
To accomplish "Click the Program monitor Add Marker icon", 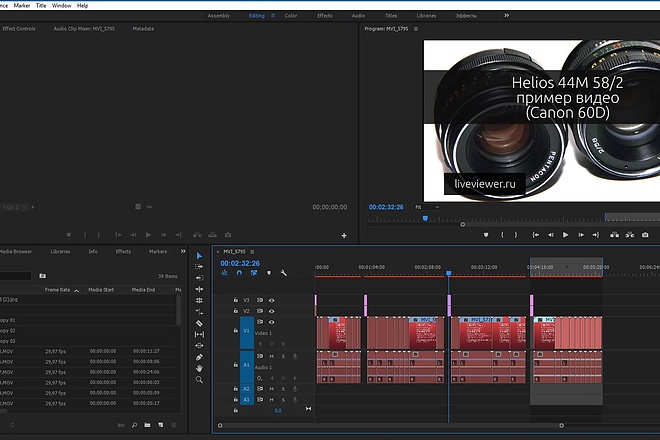I will coord(486,235).
